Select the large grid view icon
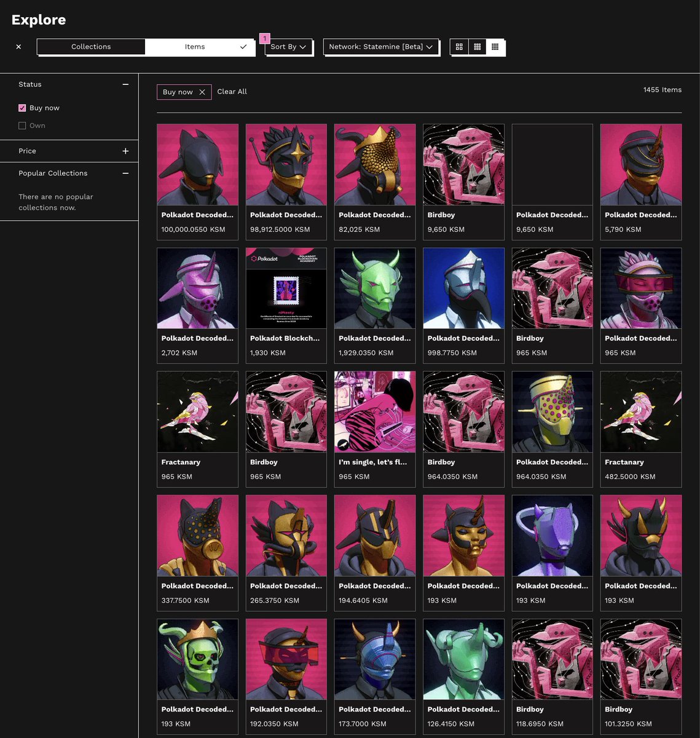 [x=459, y=47]
